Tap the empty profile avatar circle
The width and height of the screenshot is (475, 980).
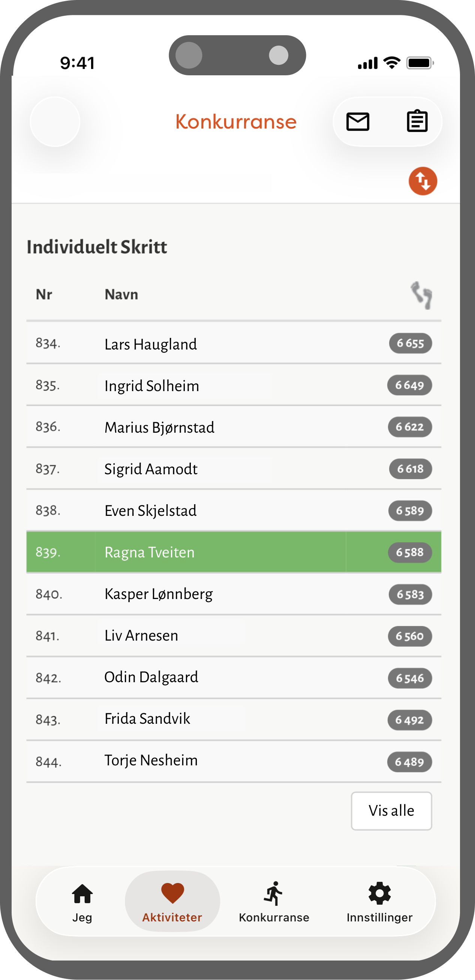(x=55, y=122)
